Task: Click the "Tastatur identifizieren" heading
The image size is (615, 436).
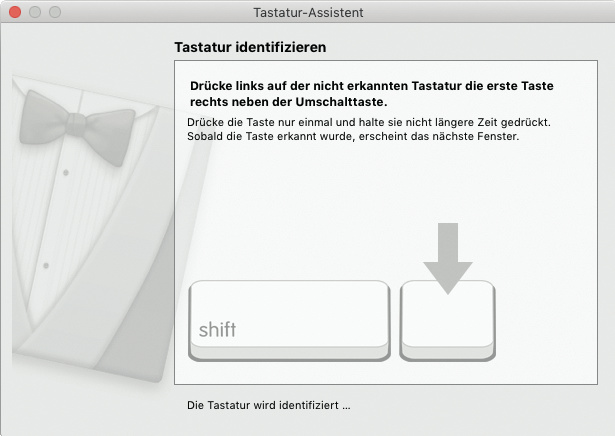Action: 250,47
